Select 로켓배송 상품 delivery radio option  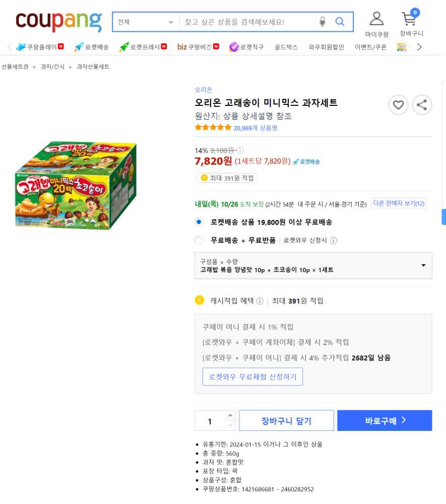tap(199, 222)
